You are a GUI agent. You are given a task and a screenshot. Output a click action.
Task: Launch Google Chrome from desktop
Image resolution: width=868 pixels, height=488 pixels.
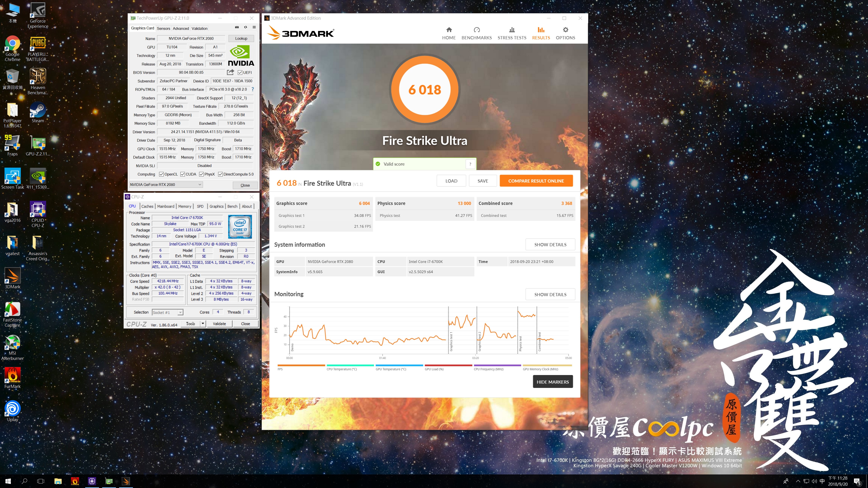pos(12,49)
